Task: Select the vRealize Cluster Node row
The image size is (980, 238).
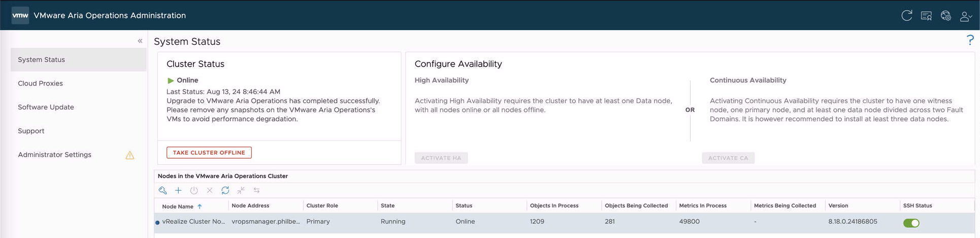Action: coord(564,223)
